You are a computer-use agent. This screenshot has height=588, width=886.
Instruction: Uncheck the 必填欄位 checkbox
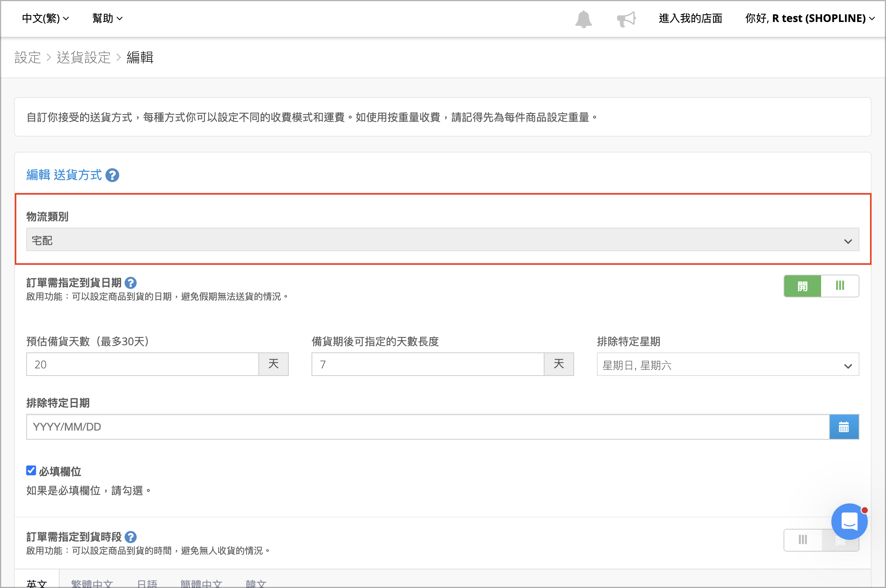click(x=31, y=471)
